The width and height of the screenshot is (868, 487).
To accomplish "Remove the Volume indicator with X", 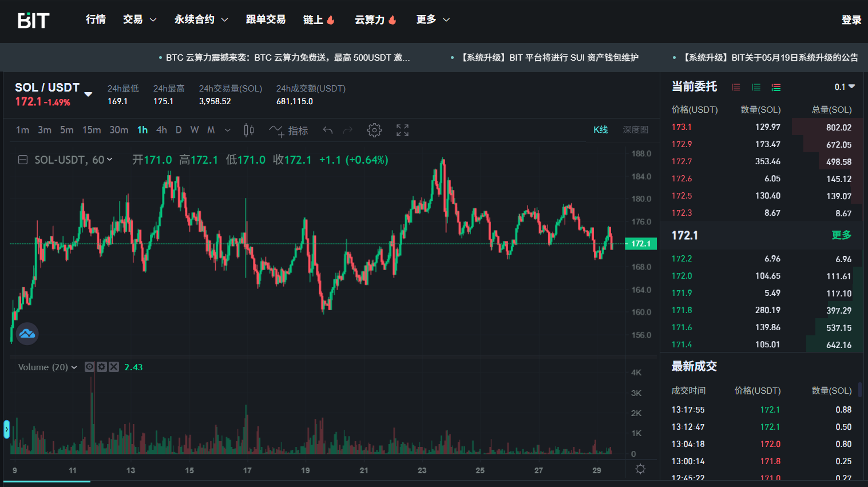I will coord(114,367).
